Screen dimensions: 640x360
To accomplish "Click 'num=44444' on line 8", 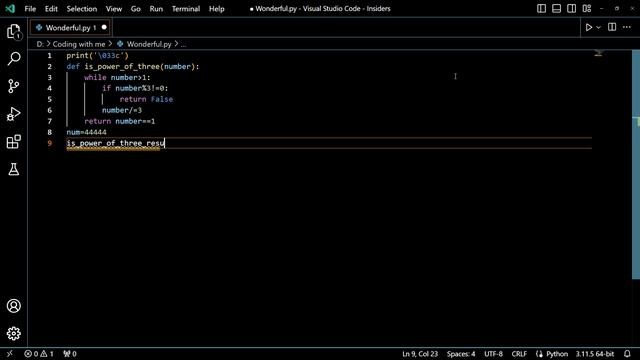I will 87,132.
